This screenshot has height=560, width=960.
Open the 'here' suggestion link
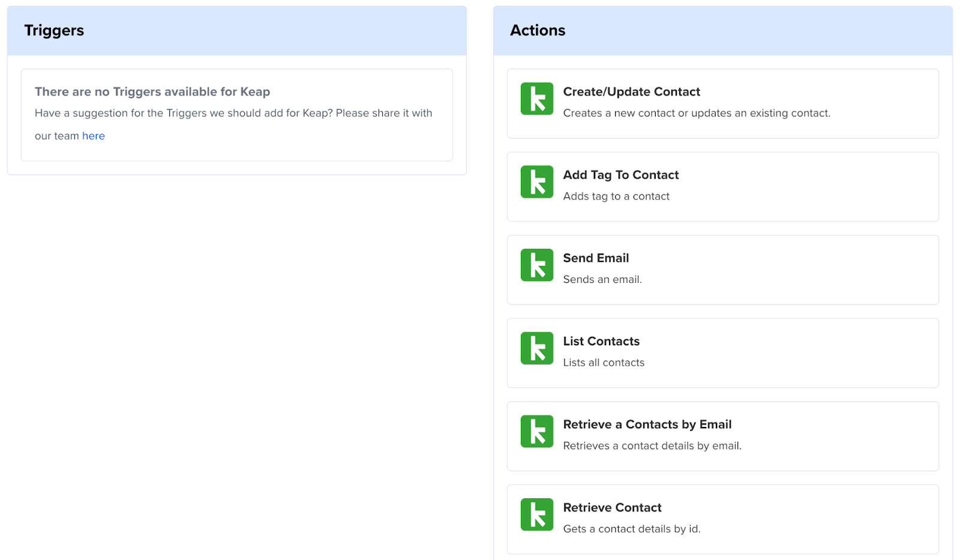click(x=94, y=136)
